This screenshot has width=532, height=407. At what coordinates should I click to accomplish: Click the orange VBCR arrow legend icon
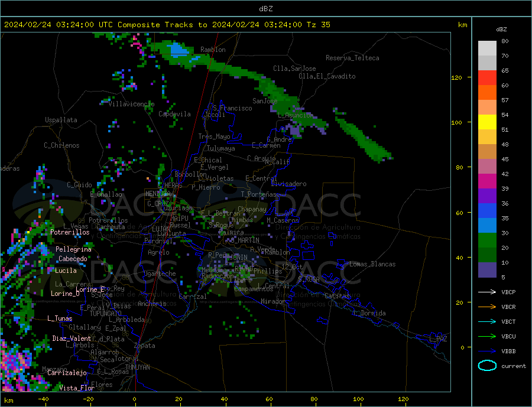[x=487, y=307]
